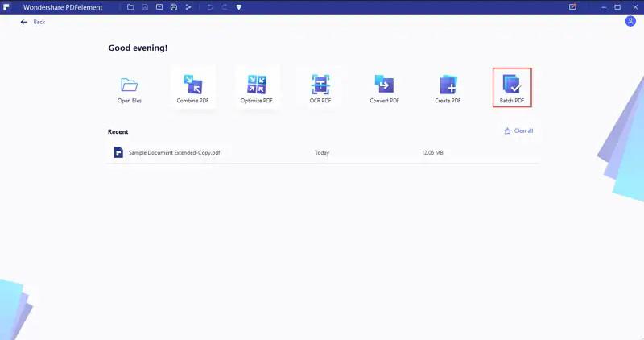Minimize the PDFelement window

coord(603,7)
